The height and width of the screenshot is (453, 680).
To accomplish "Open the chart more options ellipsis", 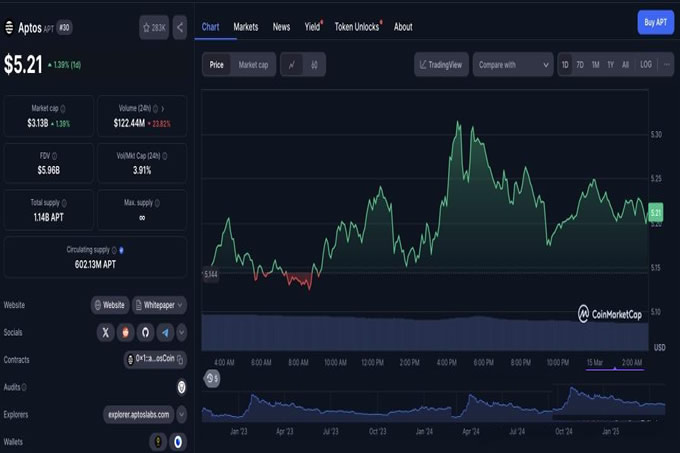I will [667, 65].
